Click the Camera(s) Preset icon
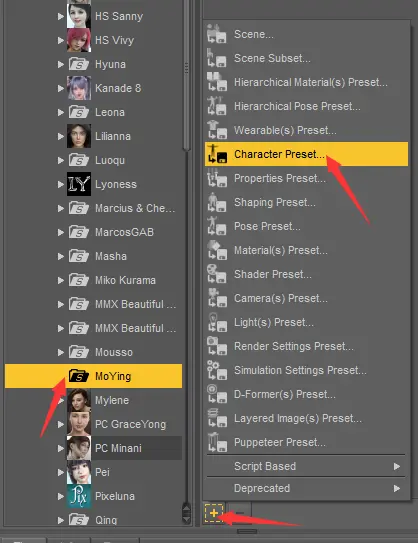Viewport: 418px width, 543px height. (x=216, y=298)
